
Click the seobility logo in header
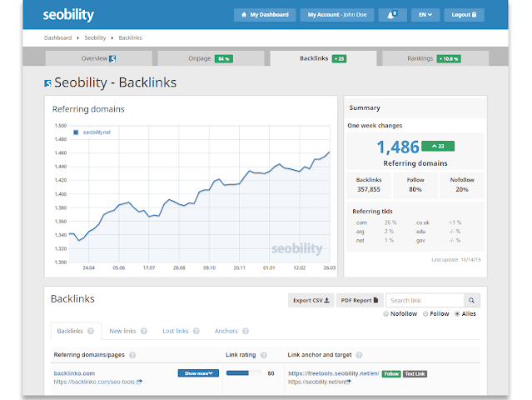point(68,15)
